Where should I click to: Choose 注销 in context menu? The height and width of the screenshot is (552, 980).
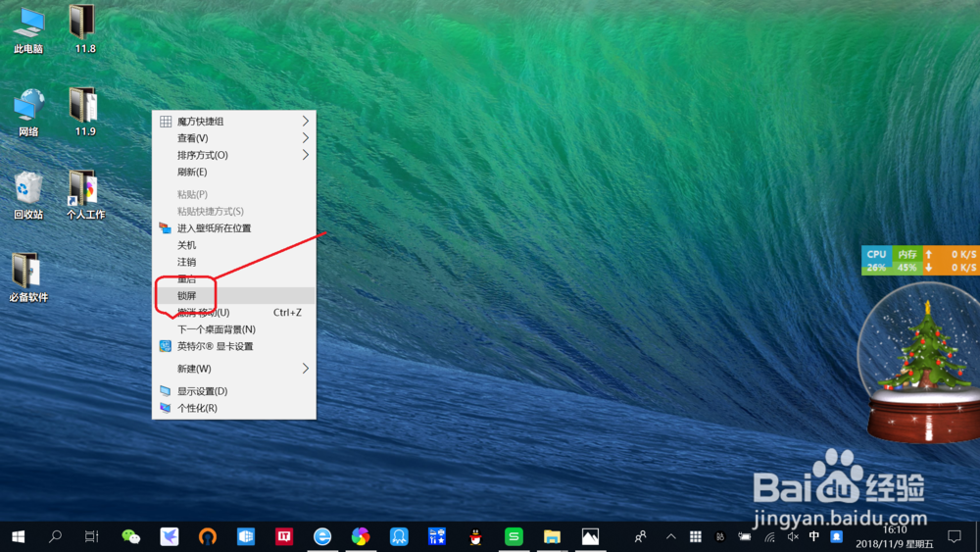(234, 262)
